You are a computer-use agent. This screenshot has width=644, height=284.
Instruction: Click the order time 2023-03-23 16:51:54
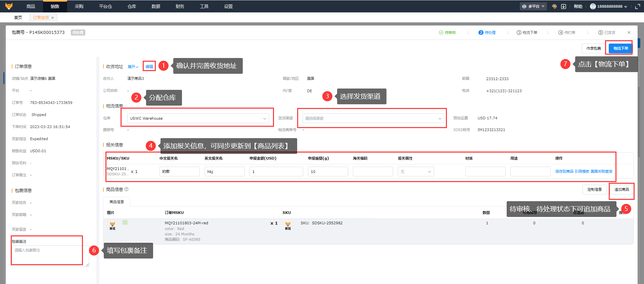point(50,127)
